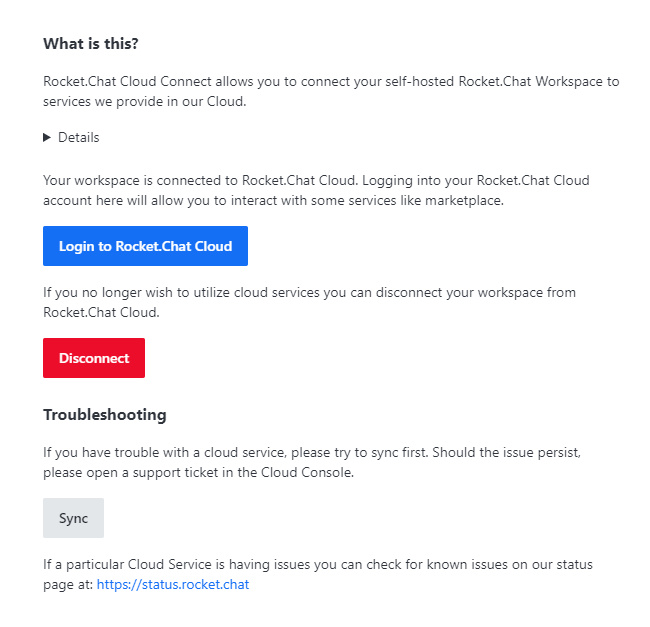Expand the Details disclosure triangle
Image resolution: width=650 pixels, height=627 pixels.
47,138
